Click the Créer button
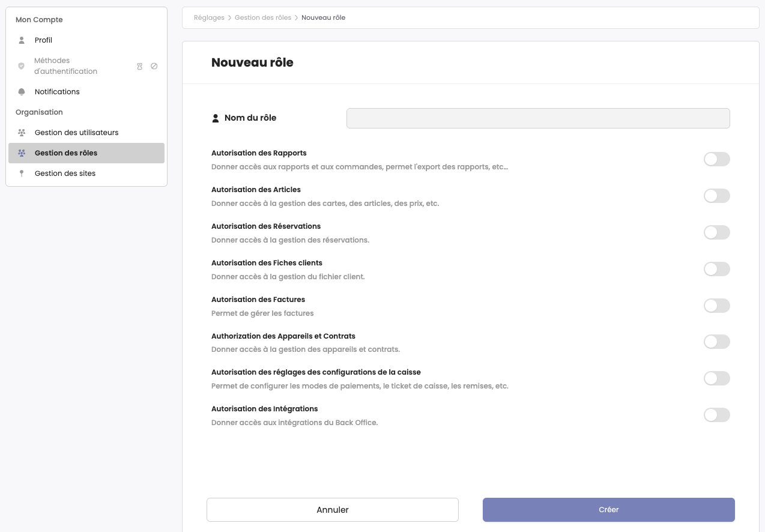 608,509
